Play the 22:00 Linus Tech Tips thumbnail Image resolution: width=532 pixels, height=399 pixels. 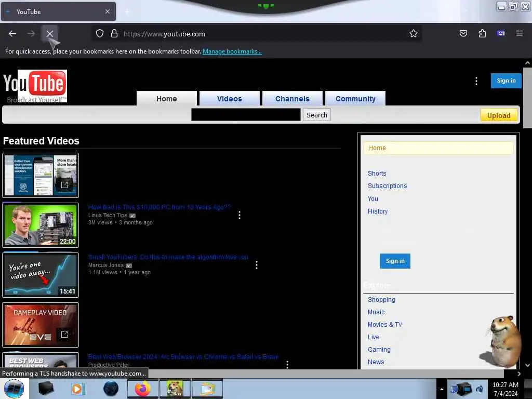tap(41, 225)
